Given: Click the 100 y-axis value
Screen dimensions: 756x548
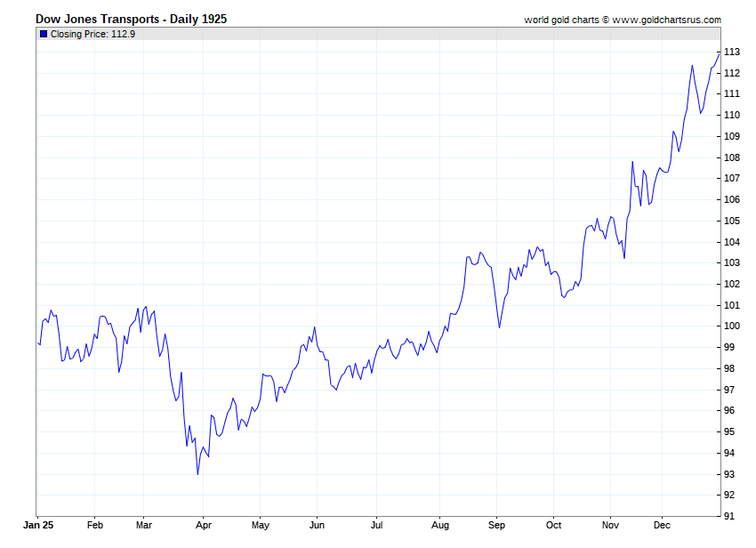Looking at the screenshot, I should [732, 326].
